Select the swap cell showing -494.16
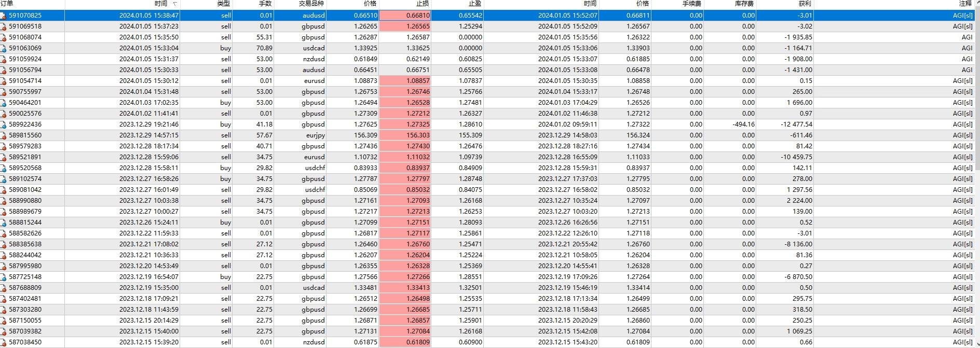This screenshot has width=980, height=348. click(x=744, y=124)
